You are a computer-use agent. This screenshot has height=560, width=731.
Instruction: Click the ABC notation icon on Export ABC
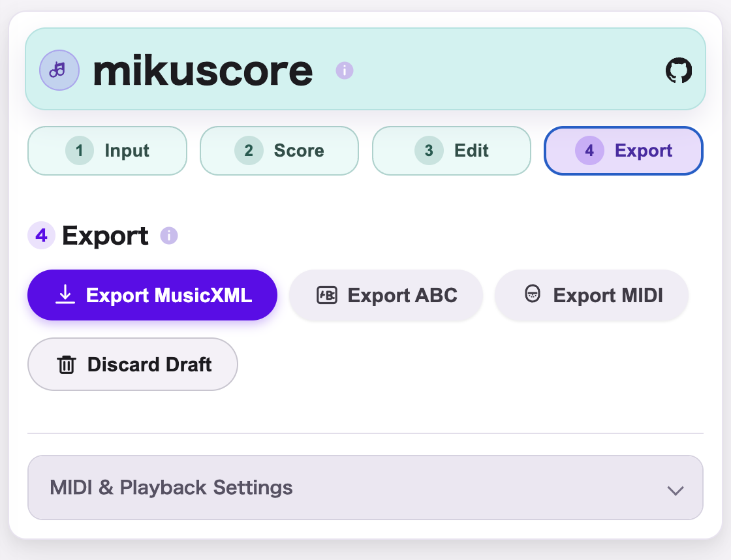327,295
